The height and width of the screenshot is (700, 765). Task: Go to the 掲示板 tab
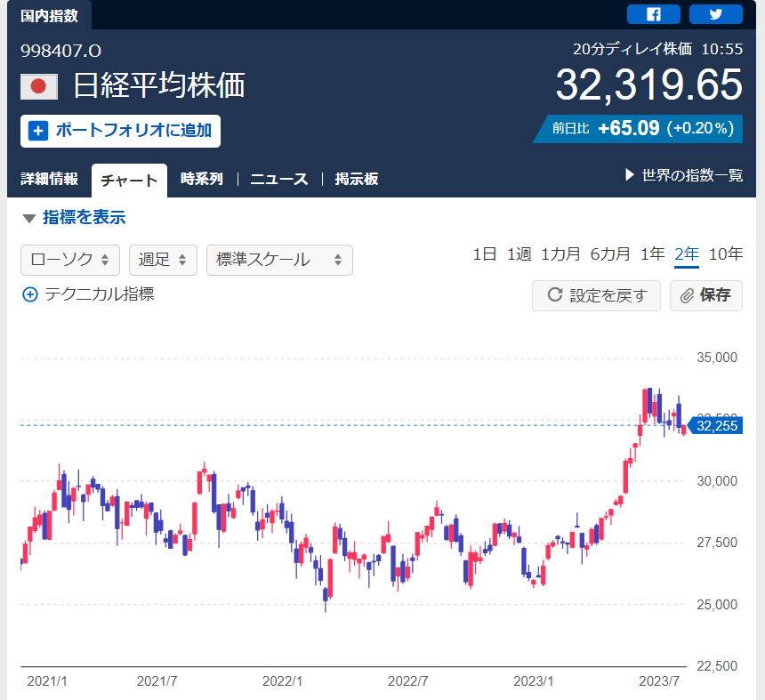pos(357,179)
